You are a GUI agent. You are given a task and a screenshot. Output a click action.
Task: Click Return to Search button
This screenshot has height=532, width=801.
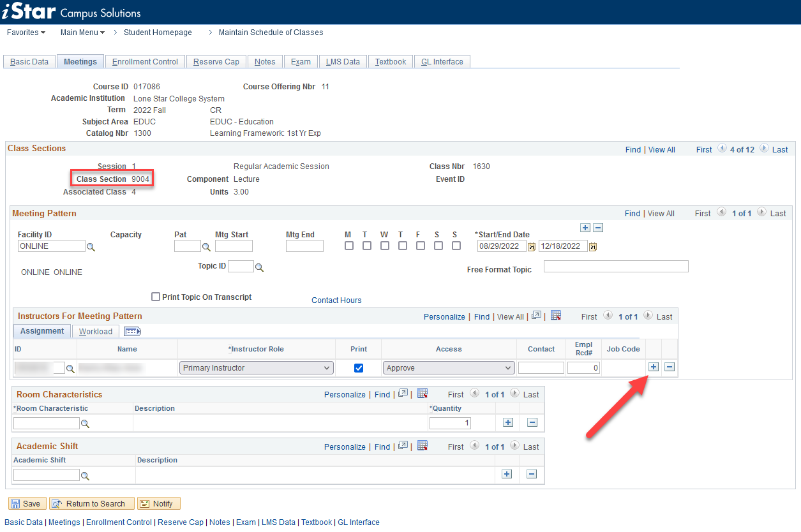click(92, 503)
